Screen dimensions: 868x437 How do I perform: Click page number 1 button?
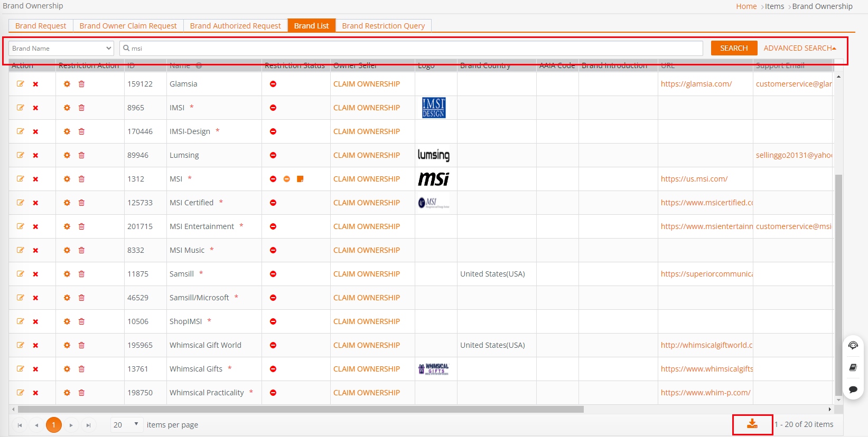coord(54,425)
